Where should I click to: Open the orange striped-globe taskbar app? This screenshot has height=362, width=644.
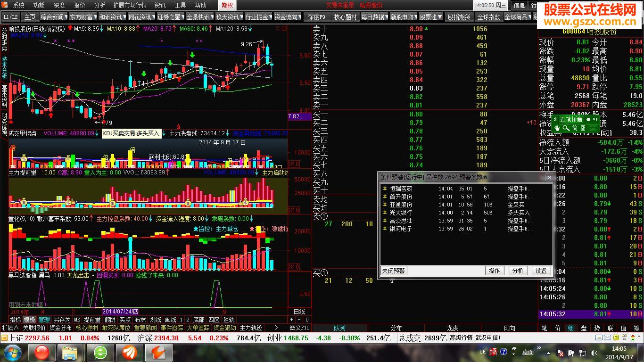click(x=130, y=353)
